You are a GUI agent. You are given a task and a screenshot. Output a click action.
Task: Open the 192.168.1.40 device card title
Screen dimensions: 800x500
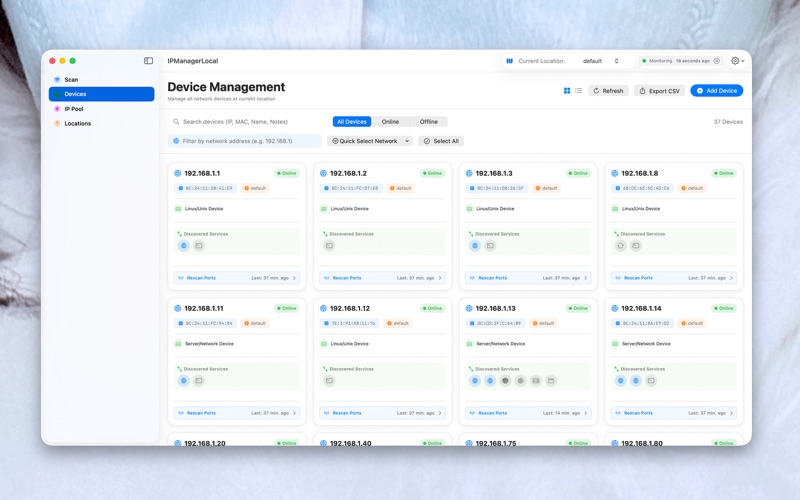[350, 443]
